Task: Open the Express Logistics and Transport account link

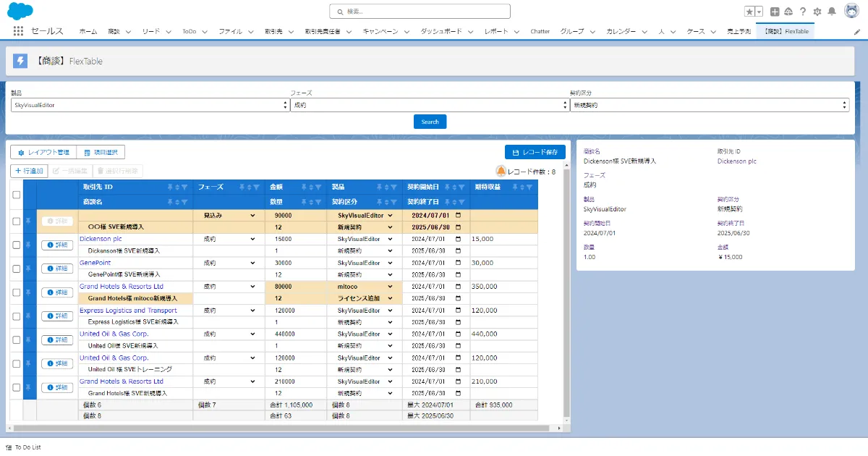Action: [128, 311]
